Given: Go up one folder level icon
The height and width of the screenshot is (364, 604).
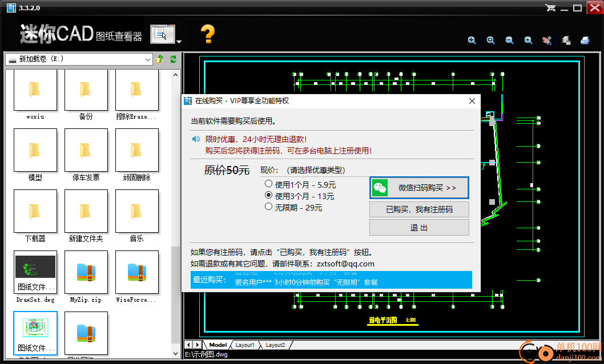Looking at the screenshot, I should [x=160, y=59].
